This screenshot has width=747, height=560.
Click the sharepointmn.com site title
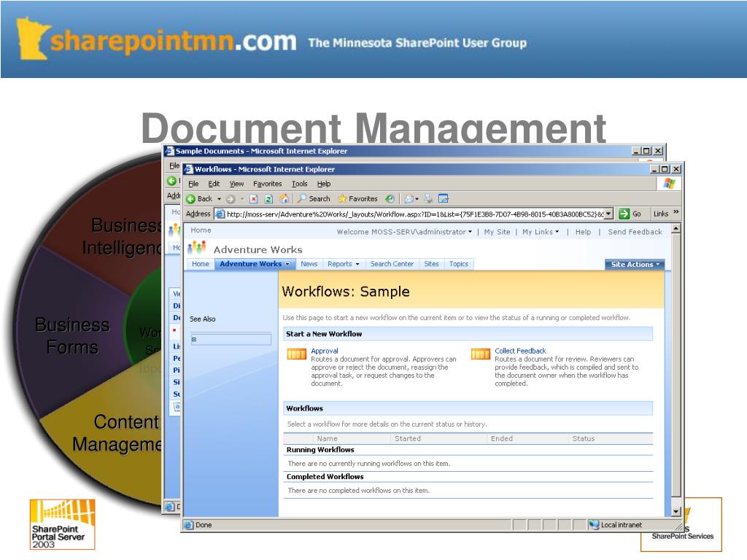[x=174, y=42]
